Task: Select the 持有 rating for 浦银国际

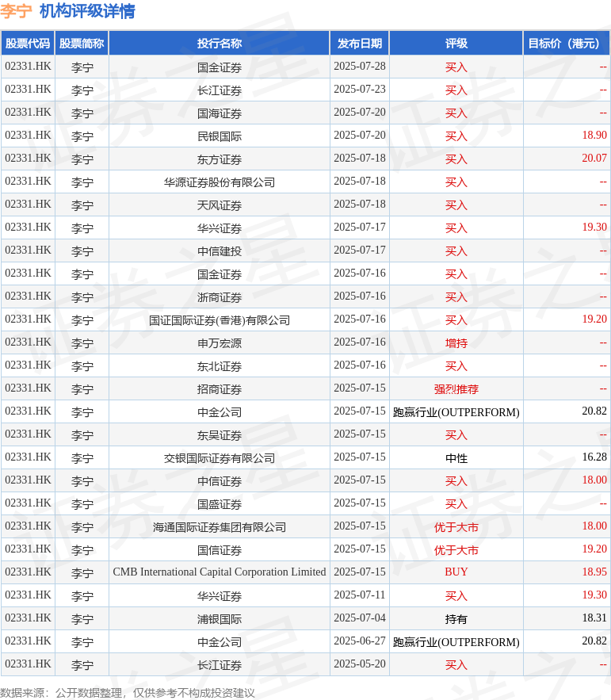Action: point(456,619)
